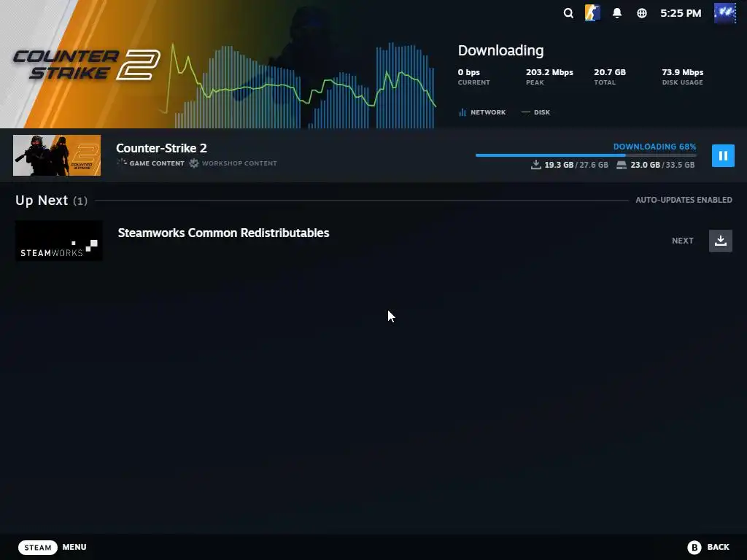Click the Counter-Strike 2 game thumbnail
747x560 pixels.
(x=57, y=155)
